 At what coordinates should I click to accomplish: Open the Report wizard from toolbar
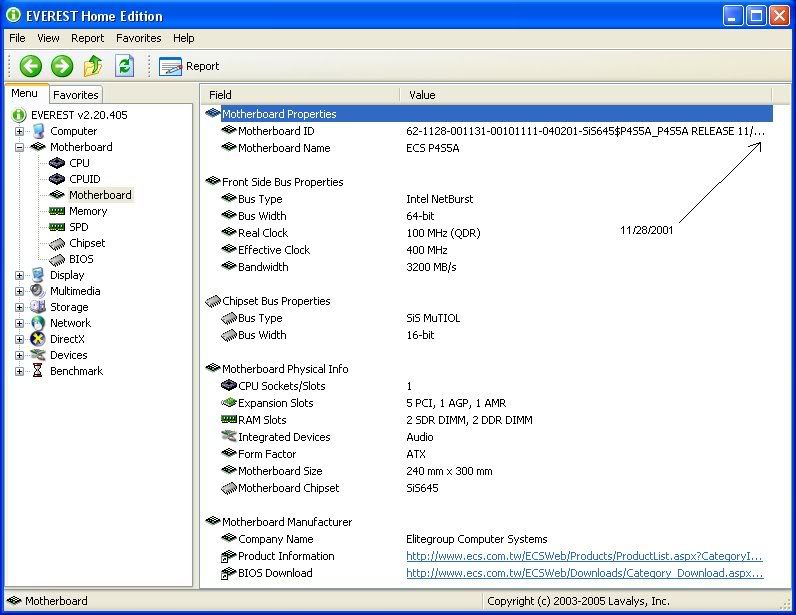189,66
